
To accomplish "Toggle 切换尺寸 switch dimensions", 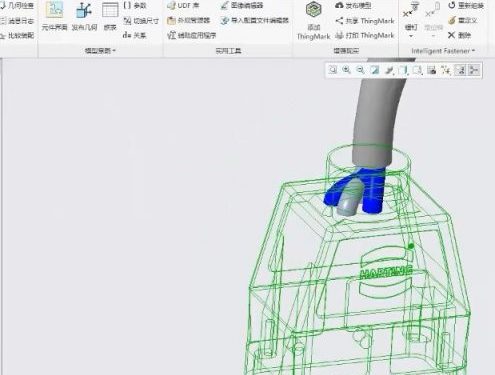I will 141,21.
